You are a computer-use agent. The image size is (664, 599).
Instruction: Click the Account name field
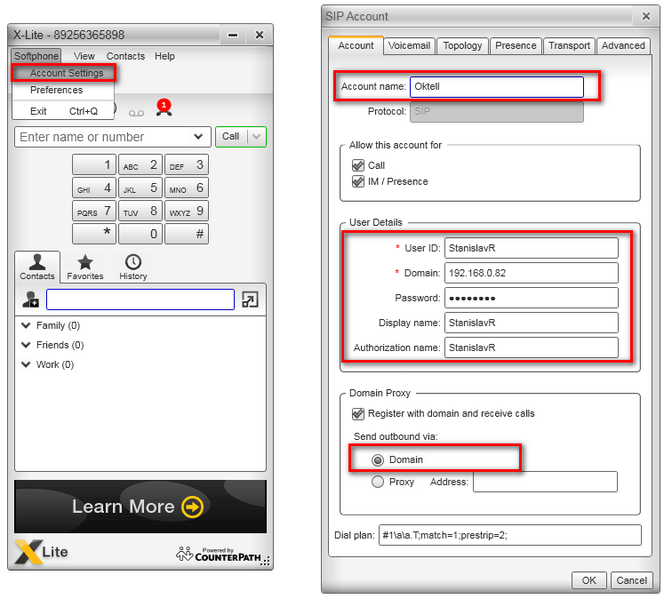click(x=497, y=87)
